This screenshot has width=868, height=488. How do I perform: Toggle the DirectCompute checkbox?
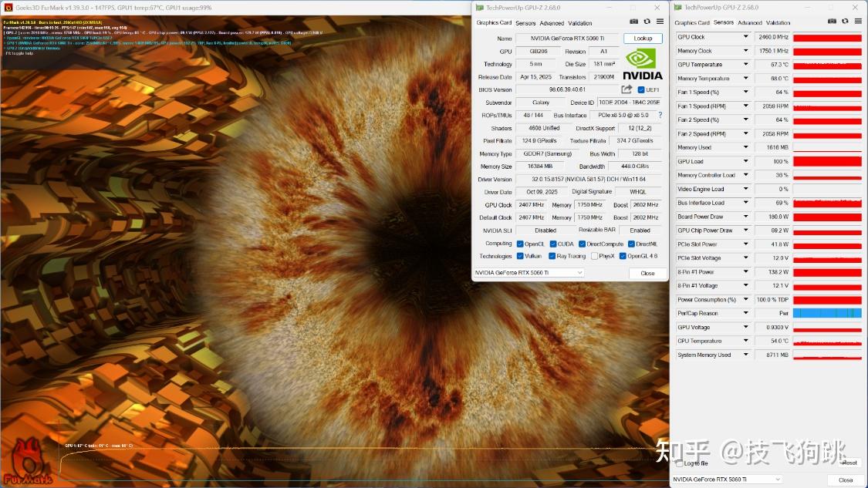[x=582, y=244]
